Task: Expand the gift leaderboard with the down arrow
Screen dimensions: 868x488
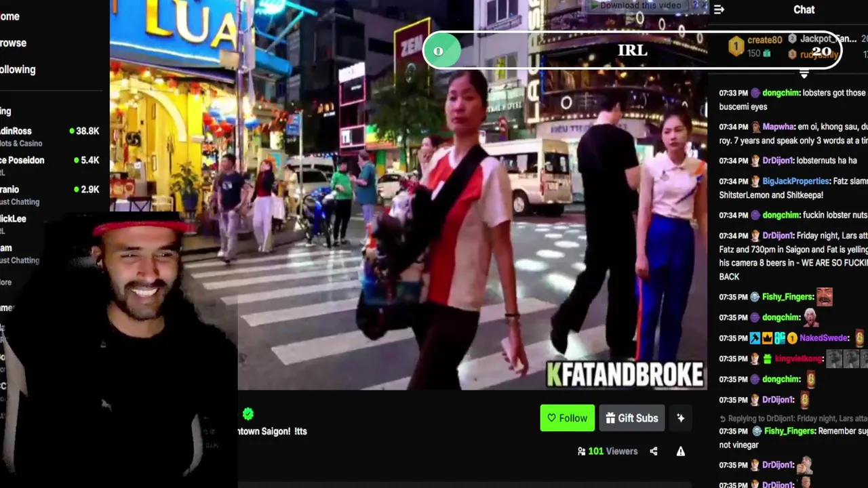Action: [x=804, y=73]
